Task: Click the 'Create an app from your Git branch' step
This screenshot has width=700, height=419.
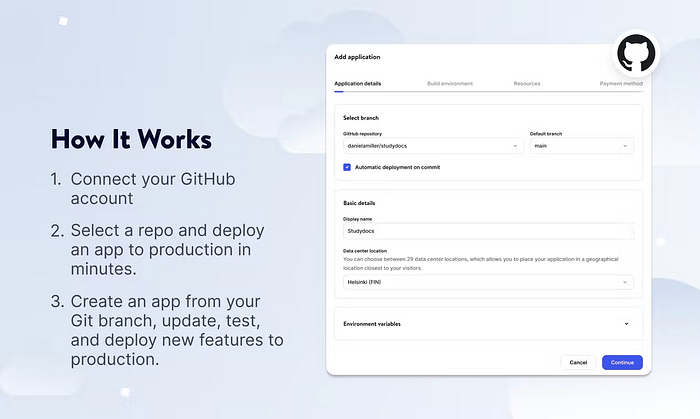Action: tap(177, 330)
